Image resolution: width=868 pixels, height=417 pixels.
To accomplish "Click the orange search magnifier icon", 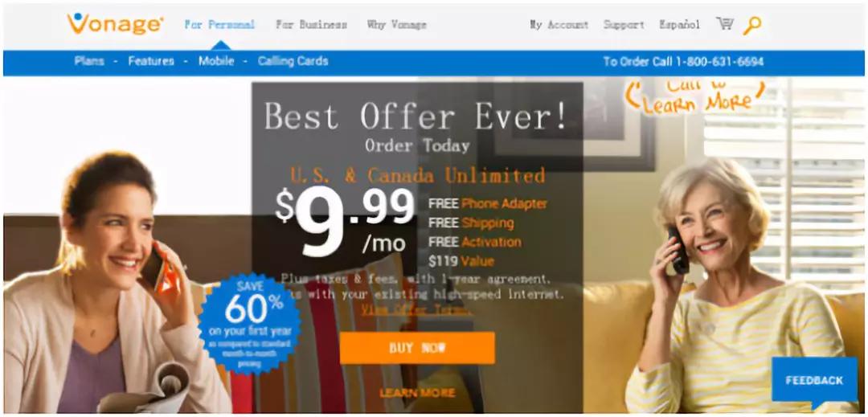I will (x=751, y=26).
